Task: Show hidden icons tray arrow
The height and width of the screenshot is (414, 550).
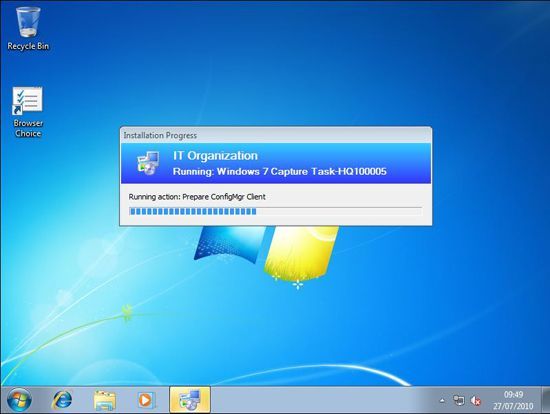Action: tap(442, 401)
